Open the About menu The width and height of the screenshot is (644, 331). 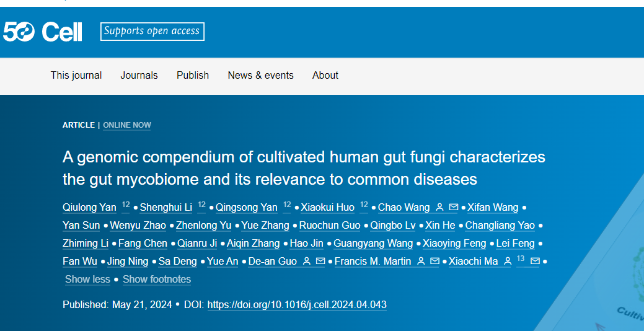pyautogui.click(x=325, y=75)
